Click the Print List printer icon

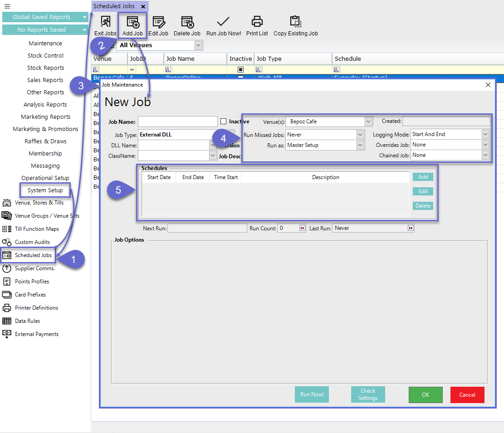257,22
